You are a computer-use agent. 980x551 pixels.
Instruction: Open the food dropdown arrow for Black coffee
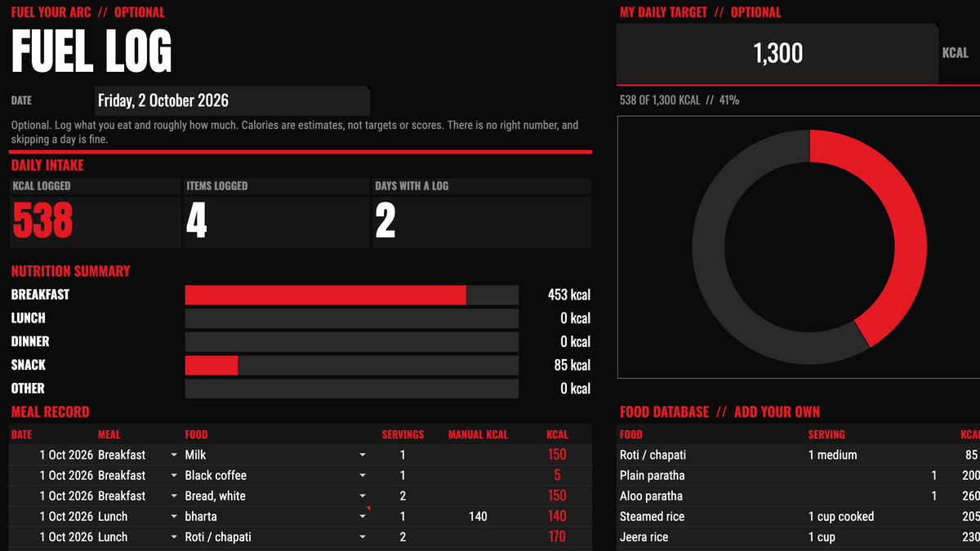click(363, 475)
